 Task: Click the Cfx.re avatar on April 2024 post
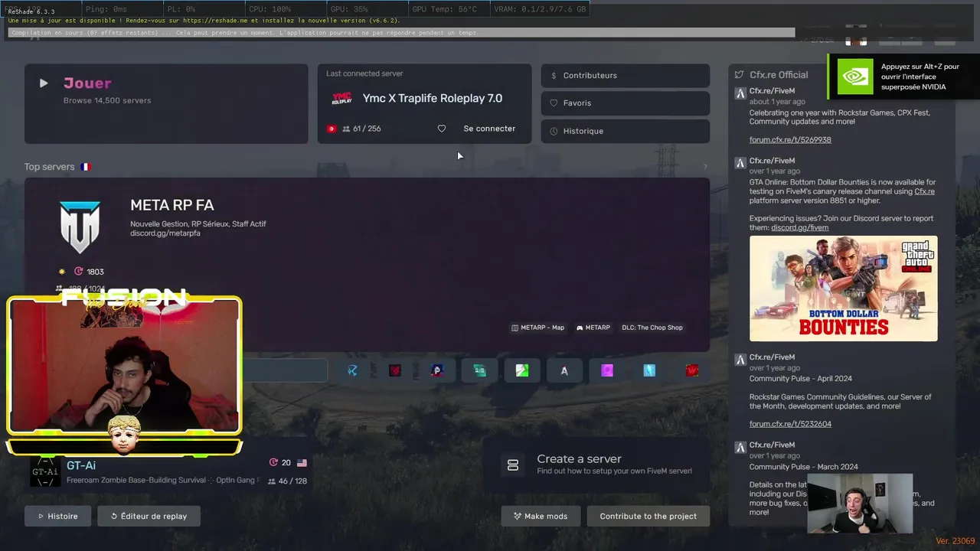(740, 360)
